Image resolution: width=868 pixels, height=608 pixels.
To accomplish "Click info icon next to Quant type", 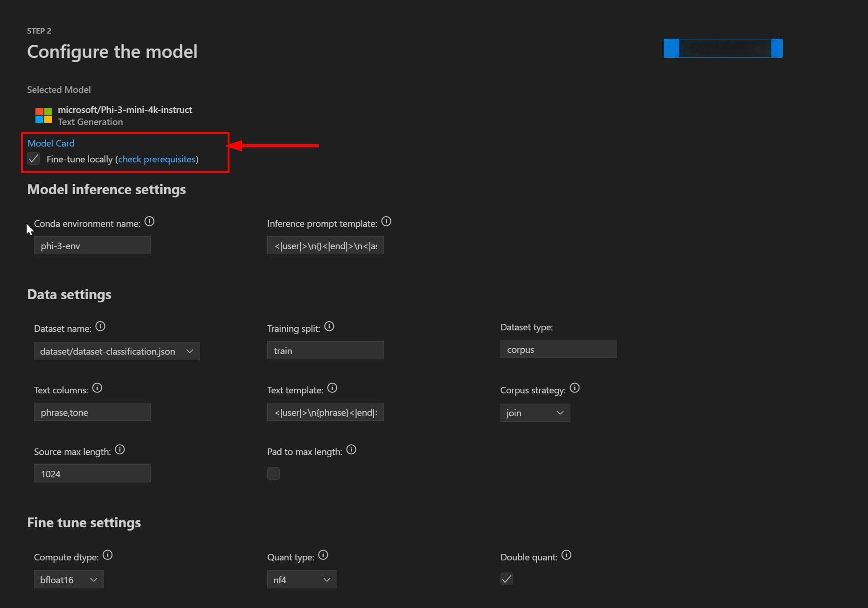I will click(x=323, y=555).
